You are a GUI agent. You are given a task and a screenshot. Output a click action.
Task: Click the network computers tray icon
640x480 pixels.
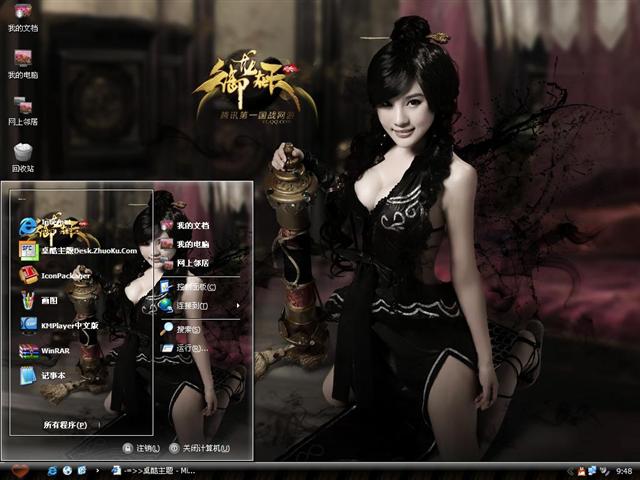(592, 471)
